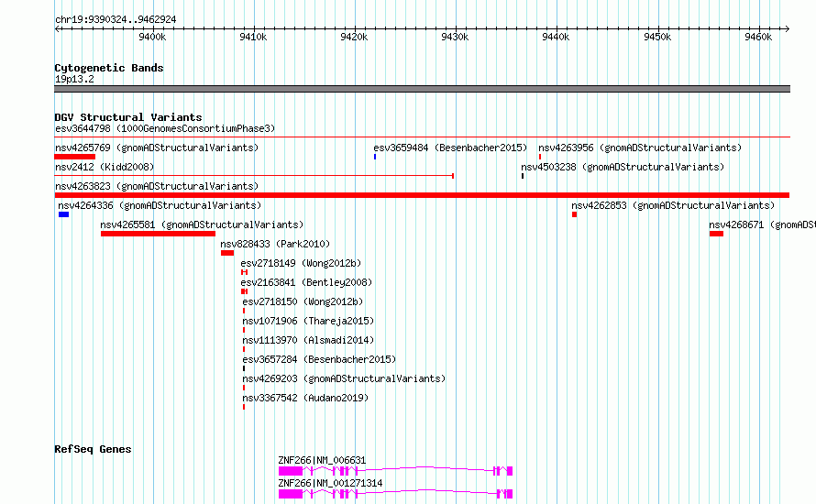Click the 9410k ruler mark
The image size is (816, 504).
(x=253, y=37)
